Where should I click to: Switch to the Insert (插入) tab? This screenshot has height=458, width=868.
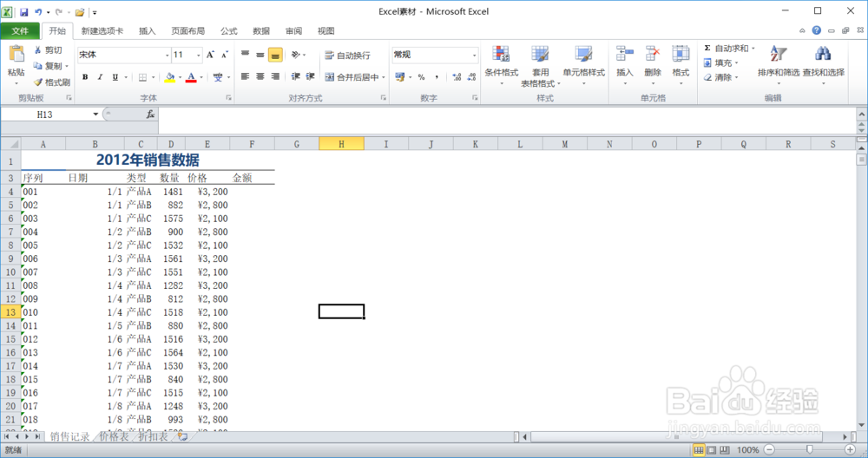147,31
